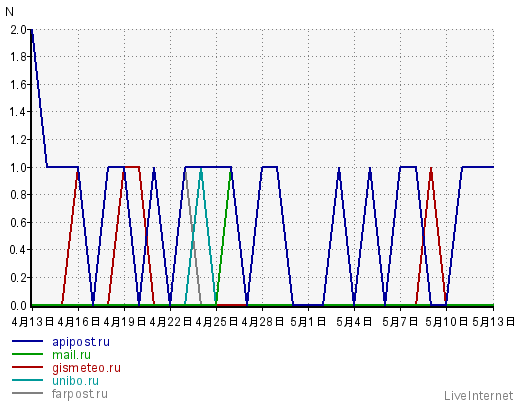
Task: Click the 5月7日 x-axis date label
Action: pos(400,322)
